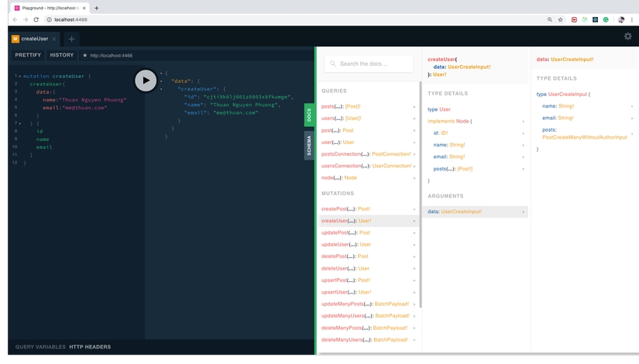This screenshot has width=639, height=364.
Task: Open the Chrome profile avatar
Action: [621, 19]
